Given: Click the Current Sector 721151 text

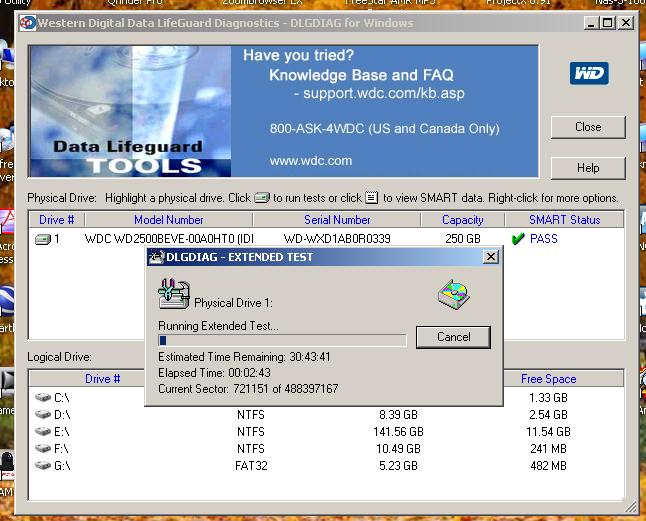Looking at the screenshot, I should (x=248, y=389).
